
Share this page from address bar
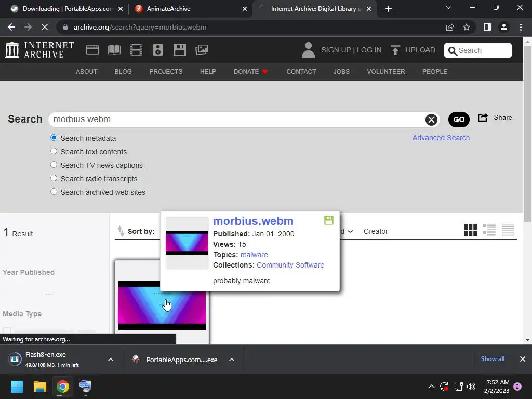450,27
